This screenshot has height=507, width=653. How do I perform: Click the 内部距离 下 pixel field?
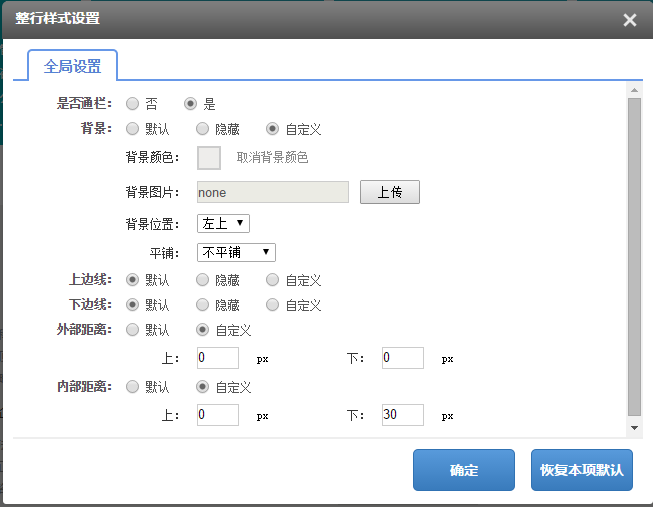(x=402, y=415)
